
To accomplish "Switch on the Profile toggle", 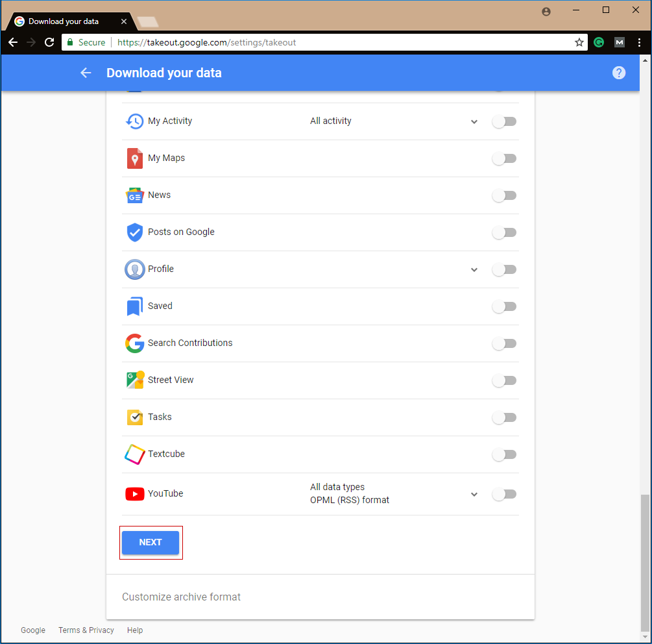I will (x=504, y=269).
